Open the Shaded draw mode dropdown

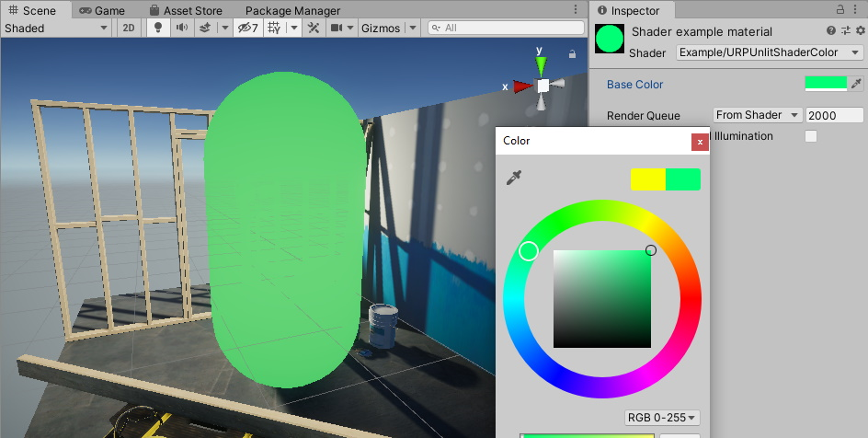point(57,29)
